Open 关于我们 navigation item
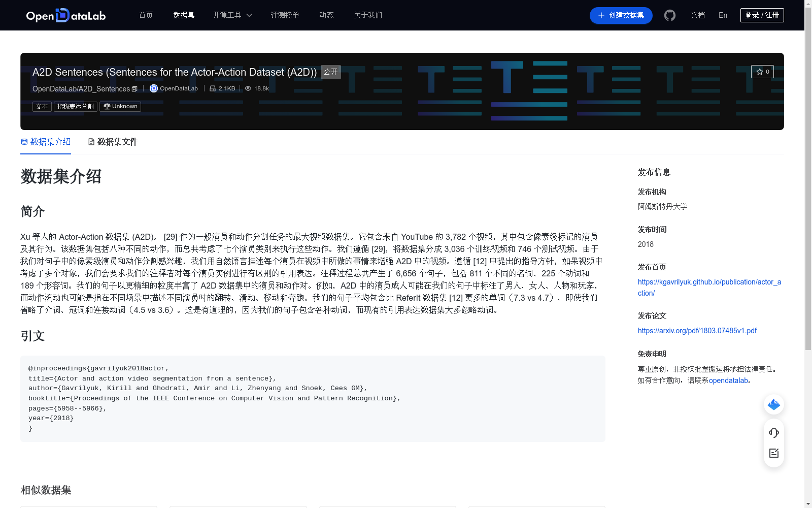The height and width of the screenshot is (508, 812). click(368, 15)
